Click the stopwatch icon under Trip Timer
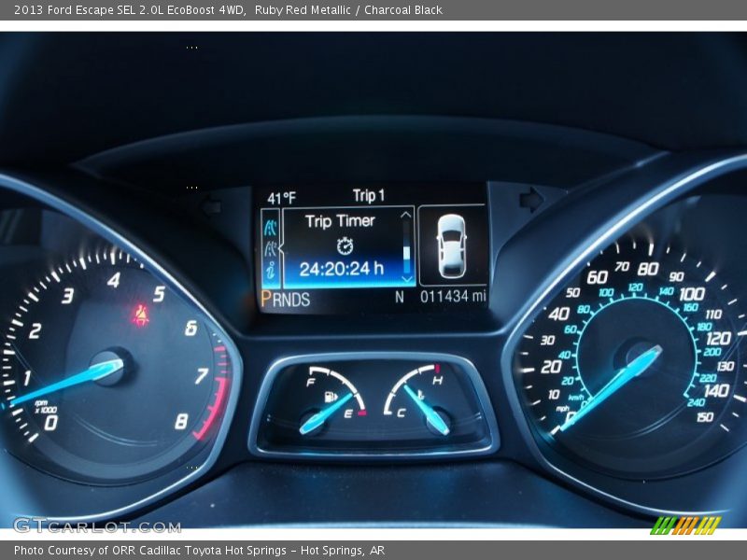This screenshot has width=747, height=560. pos(345,245)
